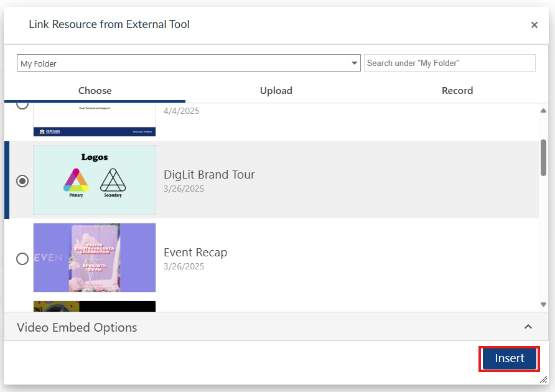Switch to the Record tab
Screen dimensions: 555x392
tap(457, 91)
